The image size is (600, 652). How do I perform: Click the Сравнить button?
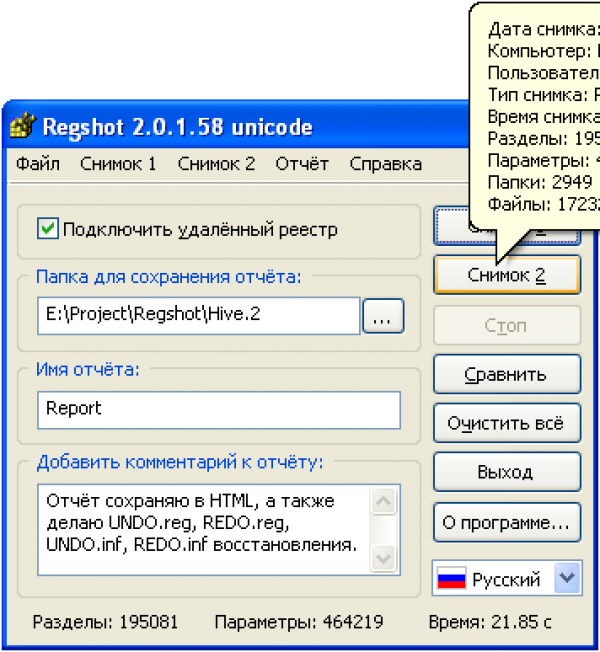(507, 374)
